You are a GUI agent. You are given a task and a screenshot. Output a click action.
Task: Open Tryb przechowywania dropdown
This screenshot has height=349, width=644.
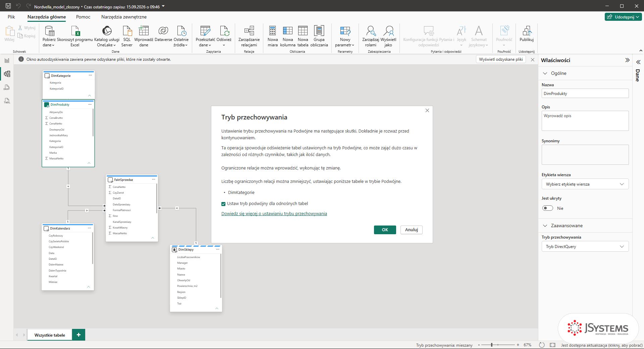coord(585,247)
